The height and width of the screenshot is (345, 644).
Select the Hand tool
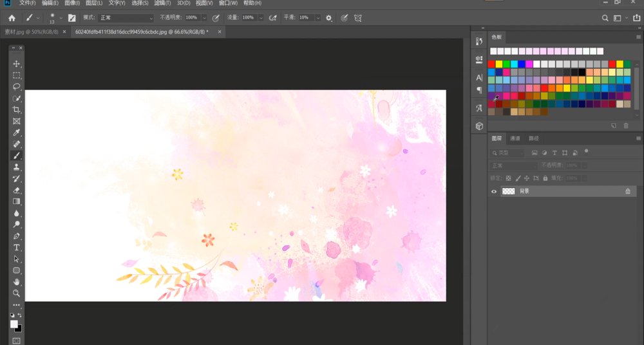click(x=17, y=282)
